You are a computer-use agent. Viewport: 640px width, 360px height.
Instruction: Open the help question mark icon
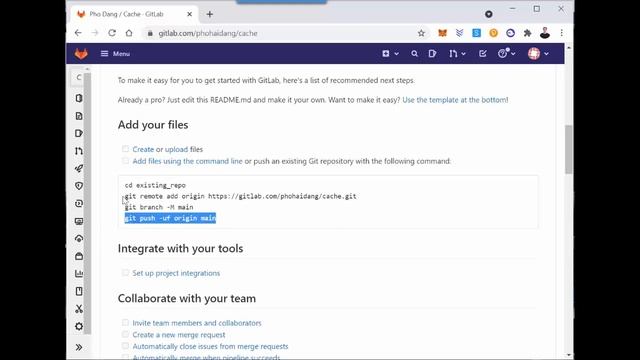coord(502,53)
